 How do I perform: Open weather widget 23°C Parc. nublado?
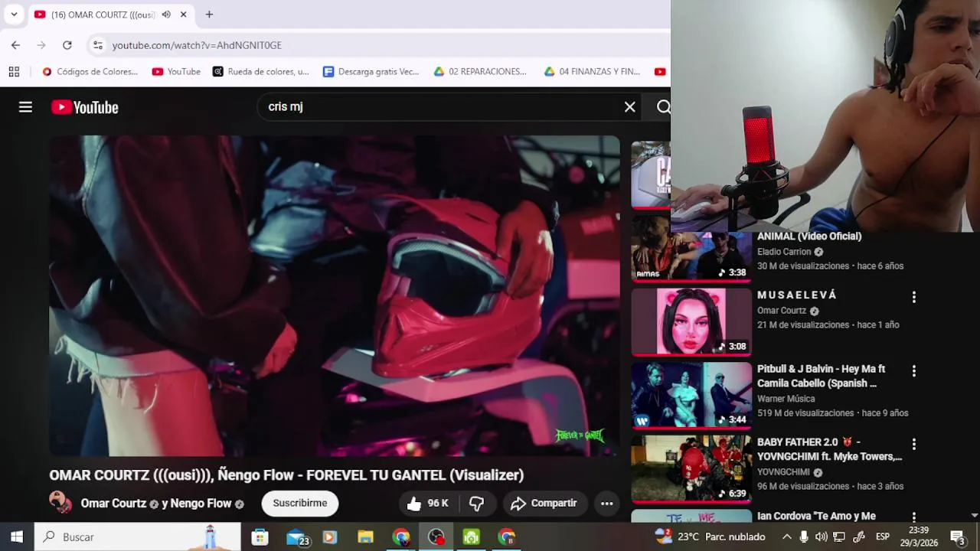pyautogui.click(x=710, y=536)
